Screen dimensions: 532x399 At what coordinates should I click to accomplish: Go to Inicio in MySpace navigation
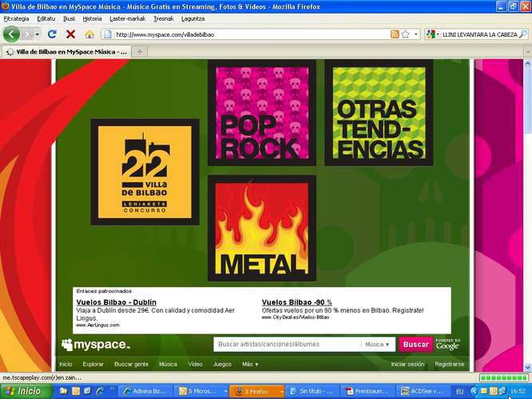[66, 364]
